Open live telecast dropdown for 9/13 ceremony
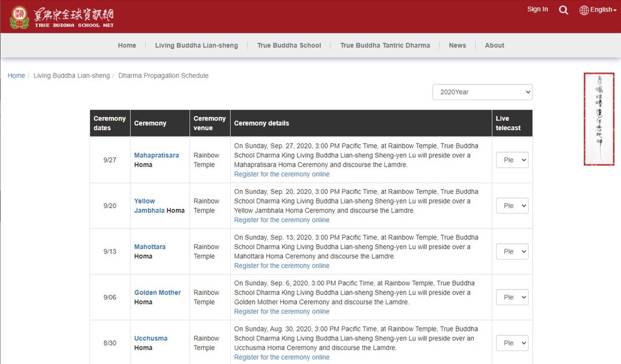The image size is (621, 364). coord(512,252)
